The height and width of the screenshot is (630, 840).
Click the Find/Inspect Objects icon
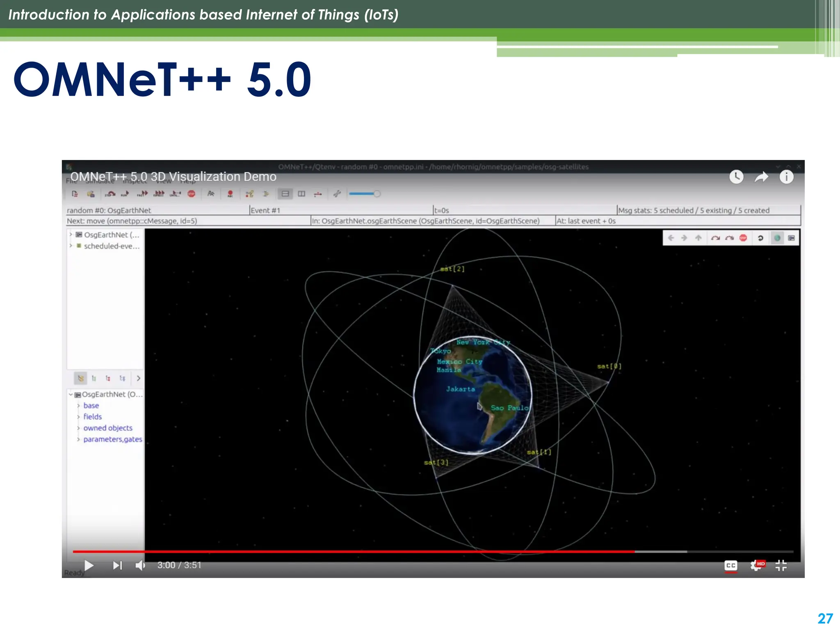(x=249, y=194)
